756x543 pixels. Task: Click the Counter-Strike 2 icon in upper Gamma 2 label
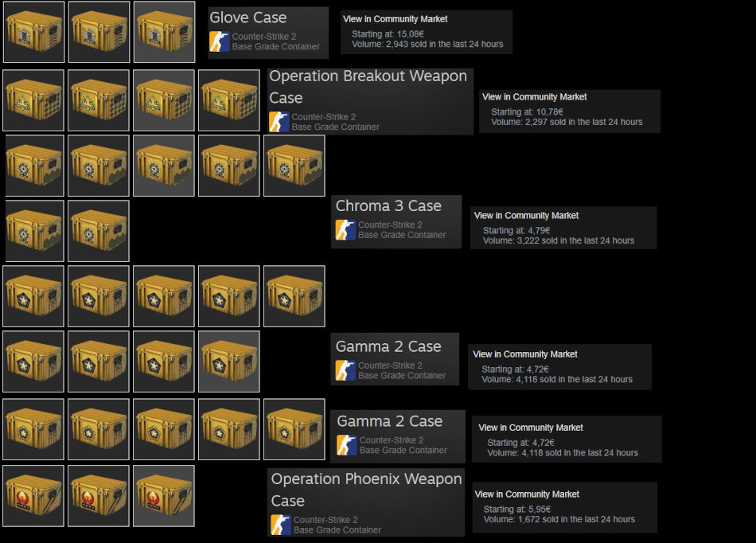tap(345, 370)
